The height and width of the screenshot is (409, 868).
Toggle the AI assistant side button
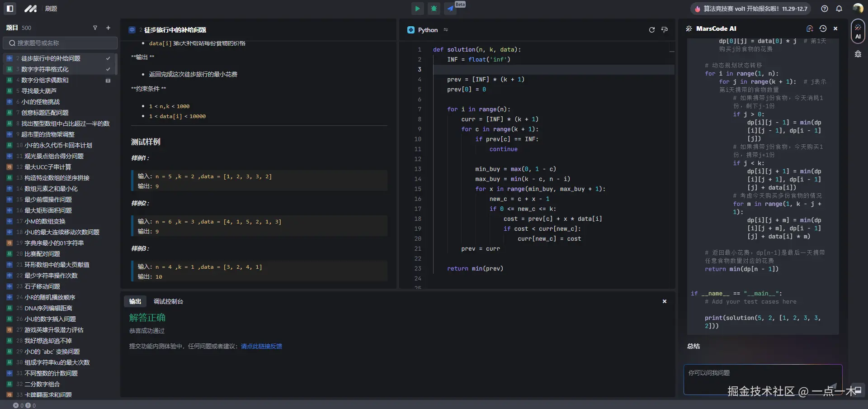[858, 31]
